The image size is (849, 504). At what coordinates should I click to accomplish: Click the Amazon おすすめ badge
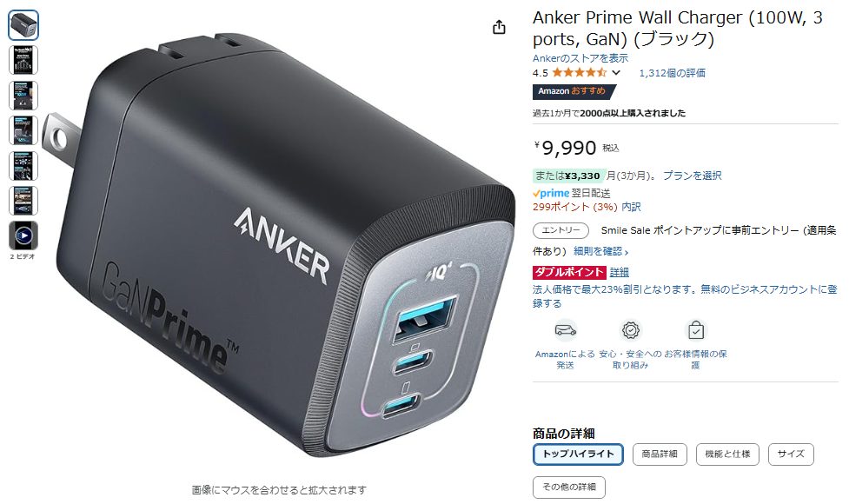pyautogui.click(x=574, y=91)
